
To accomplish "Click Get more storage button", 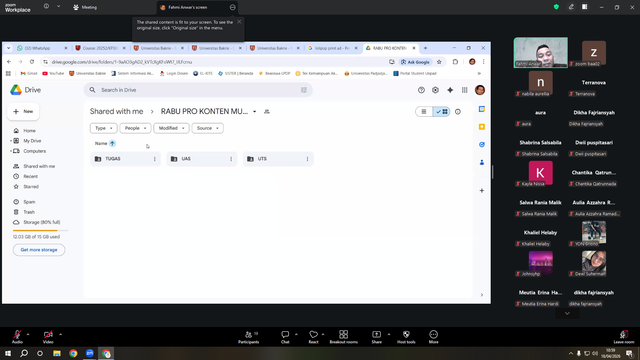I will pos(39,250).
